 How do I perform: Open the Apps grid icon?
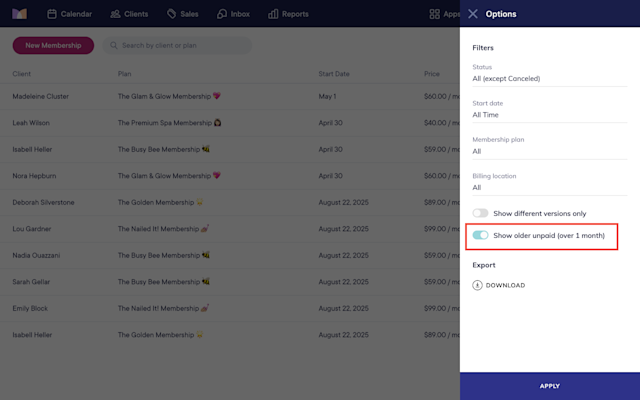(x=435, y=14)
